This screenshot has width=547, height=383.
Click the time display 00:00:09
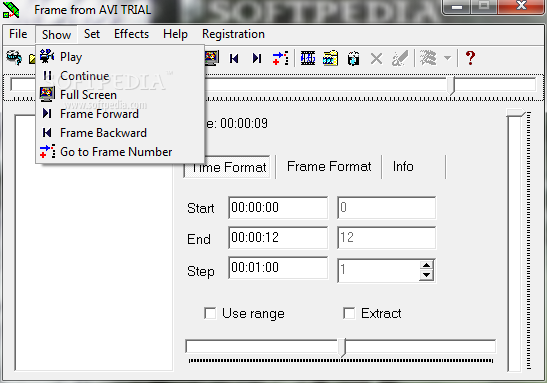tap(244, 123)
